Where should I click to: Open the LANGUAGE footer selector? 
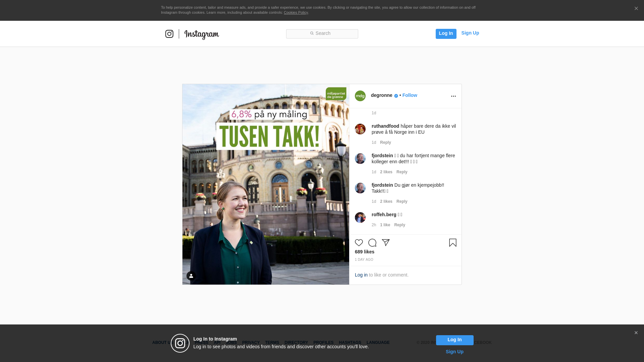378,343
